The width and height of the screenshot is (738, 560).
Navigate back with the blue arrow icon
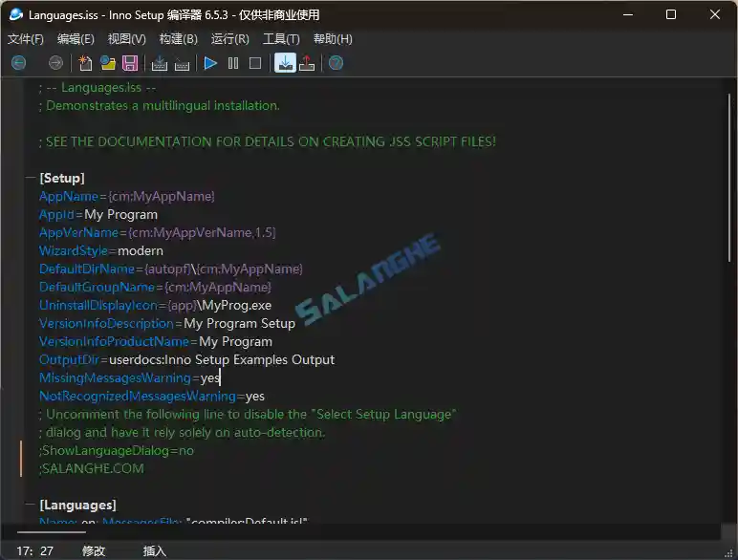pos(19,63)
